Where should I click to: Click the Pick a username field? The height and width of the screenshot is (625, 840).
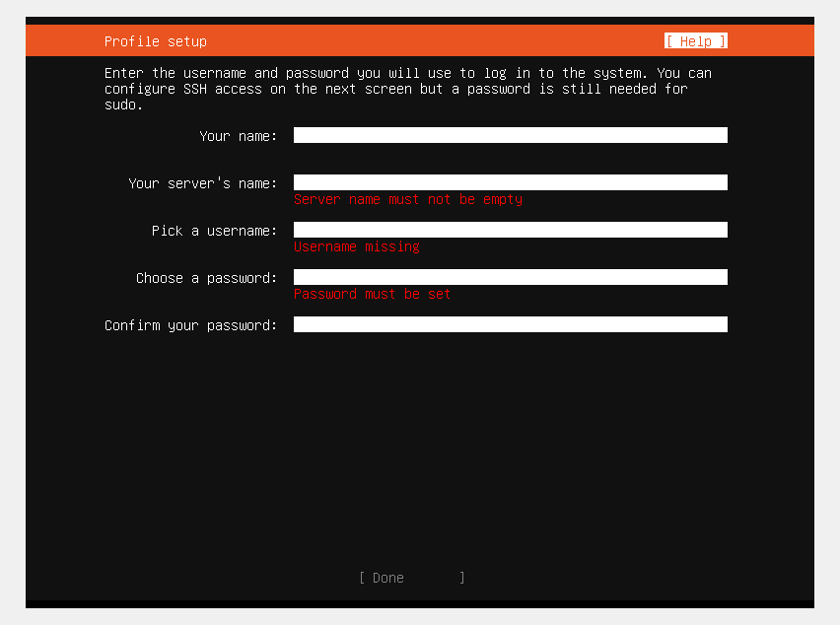(511, 230)
